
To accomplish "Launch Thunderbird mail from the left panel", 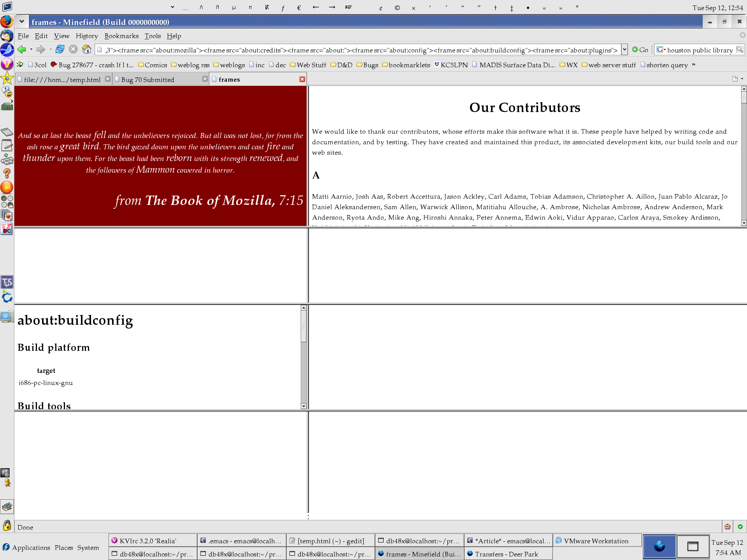I will (x=7, y=36).
